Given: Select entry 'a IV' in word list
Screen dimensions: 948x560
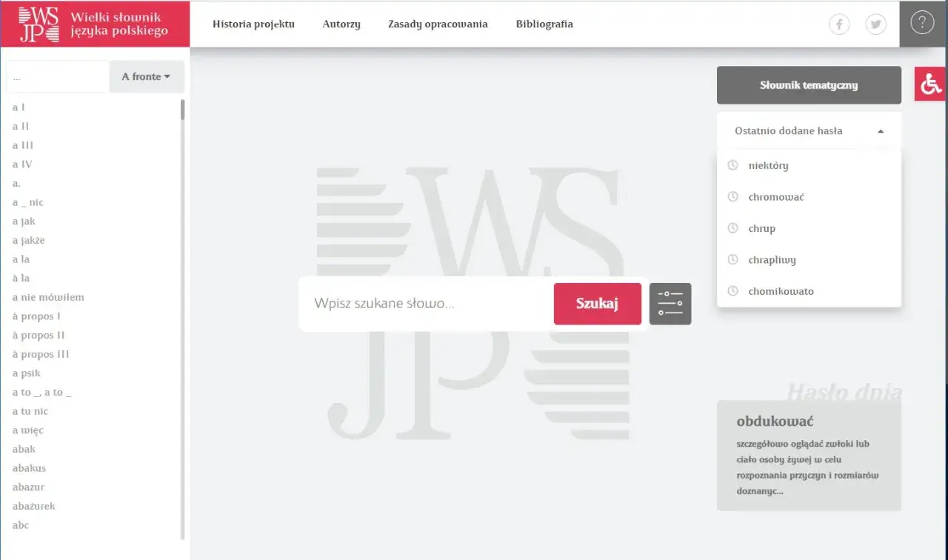Looking at the screenshot, I should (22, 164).
